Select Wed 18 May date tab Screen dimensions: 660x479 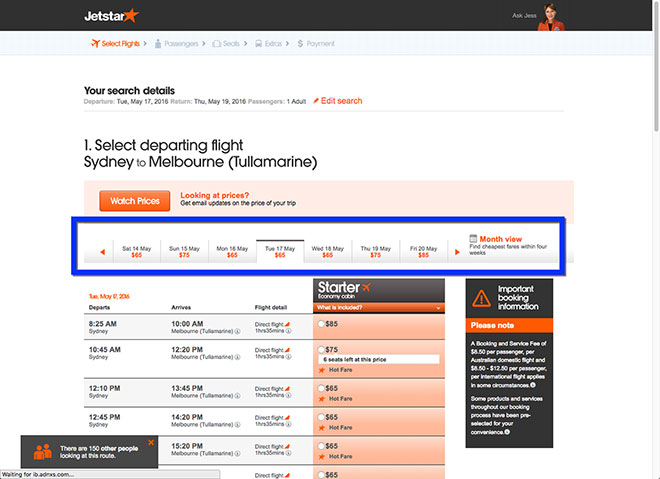click(327, 252)
